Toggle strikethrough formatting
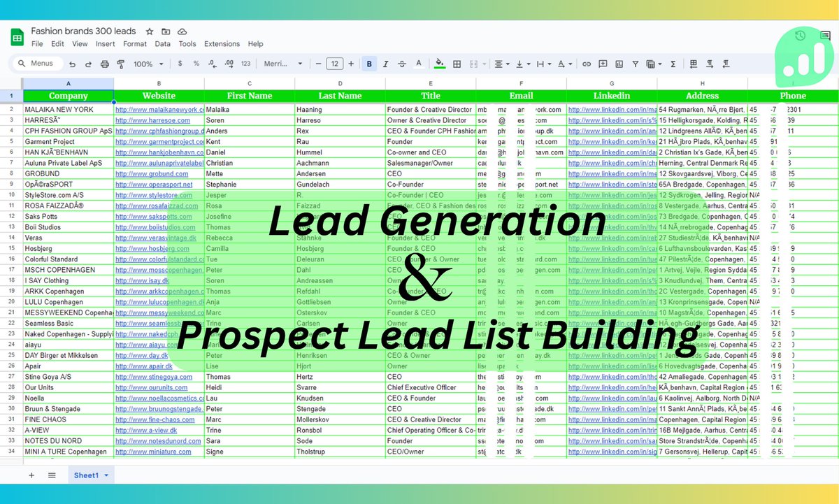The height and width of the screenshot is (504, 839). [402, 64]
